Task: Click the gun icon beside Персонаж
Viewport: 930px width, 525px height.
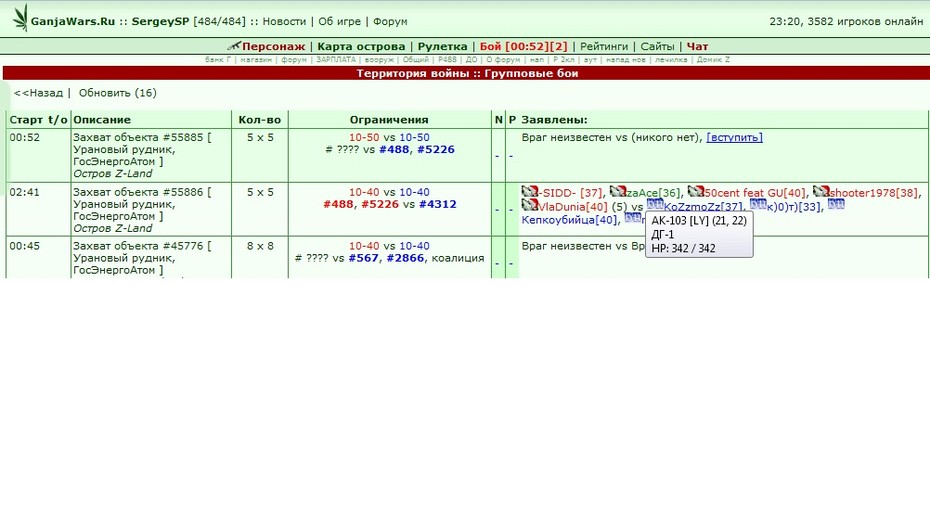Action: tap(234, 46)
